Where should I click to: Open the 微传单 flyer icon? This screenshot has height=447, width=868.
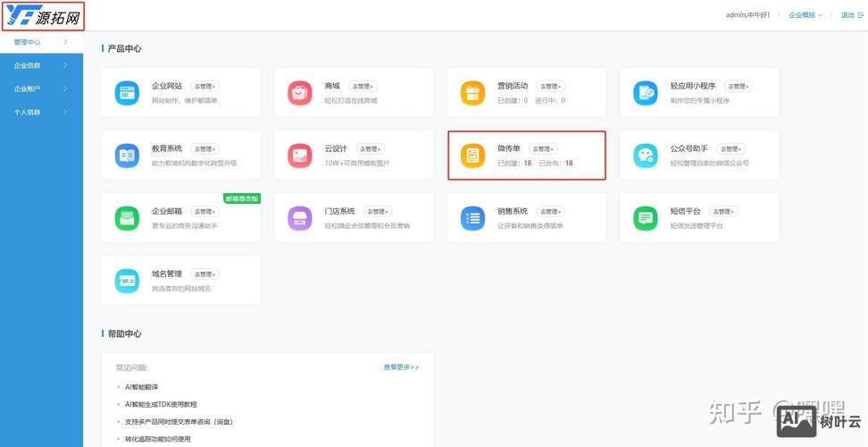point(472,156)
